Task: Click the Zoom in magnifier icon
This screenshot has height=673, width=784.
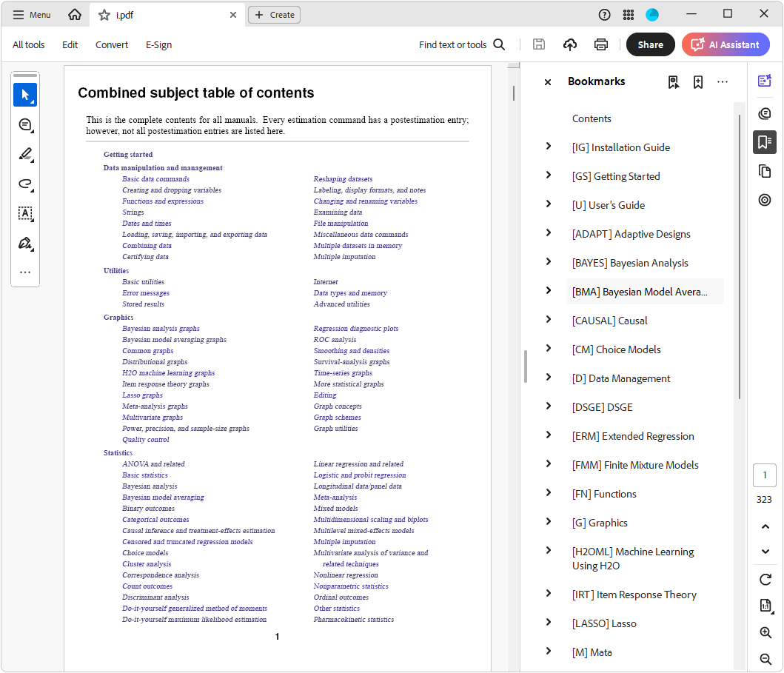Action: click(x=765, y=632)
